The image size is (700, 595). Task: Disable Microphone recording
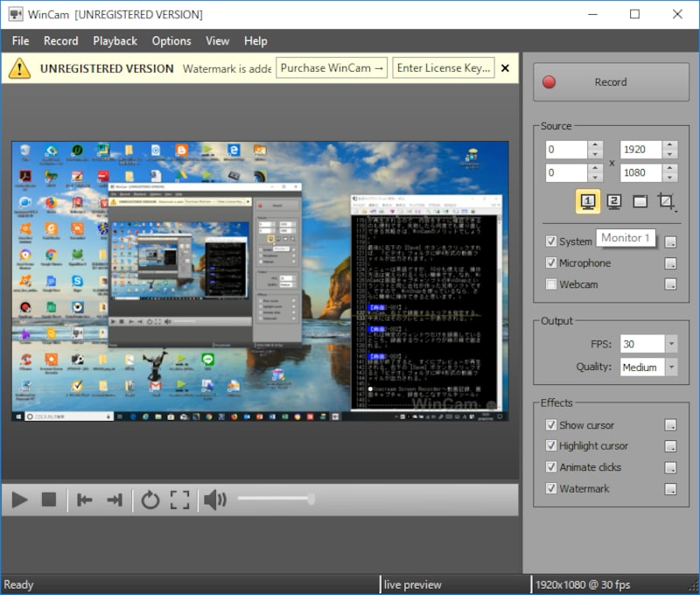tap(550, 262)
